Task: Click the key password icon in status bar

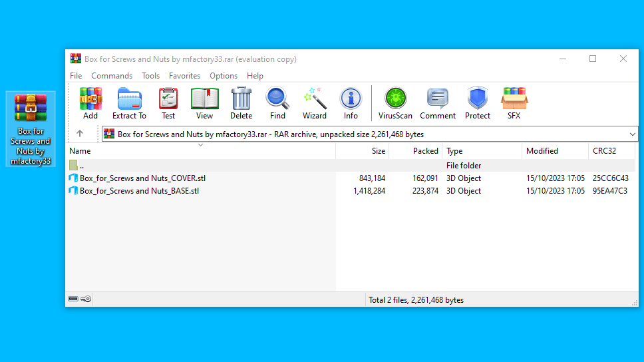Action: pyautogui.click(x=86, y=299)
